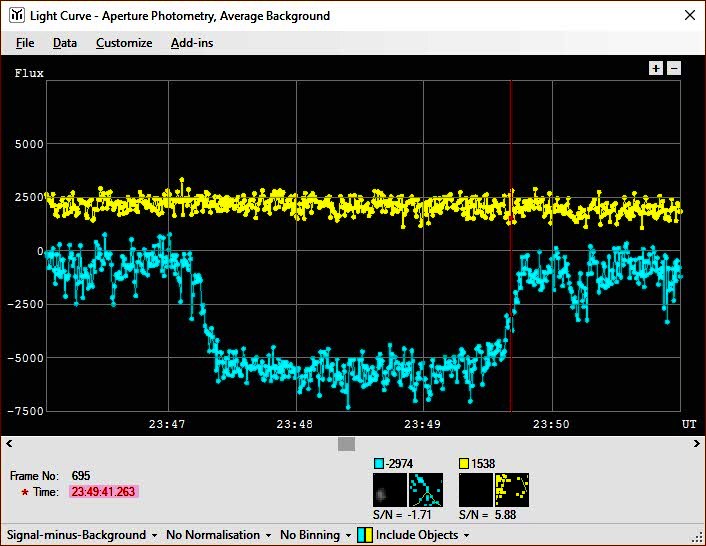Screen dimensions: 706x546
Task: Click the horizontal scrollbar thumb
Action: (346, 444)
